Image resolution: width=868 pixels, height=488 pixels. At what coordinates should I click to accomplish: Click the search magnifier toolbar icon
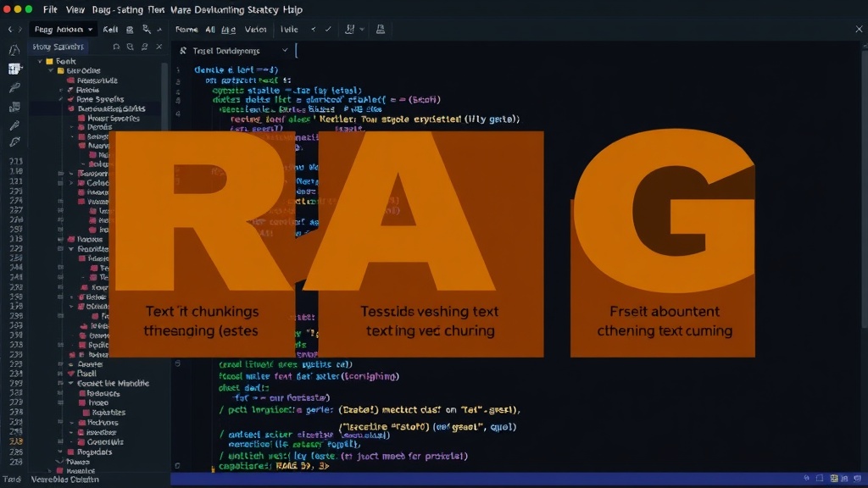(x=147, y=30)
